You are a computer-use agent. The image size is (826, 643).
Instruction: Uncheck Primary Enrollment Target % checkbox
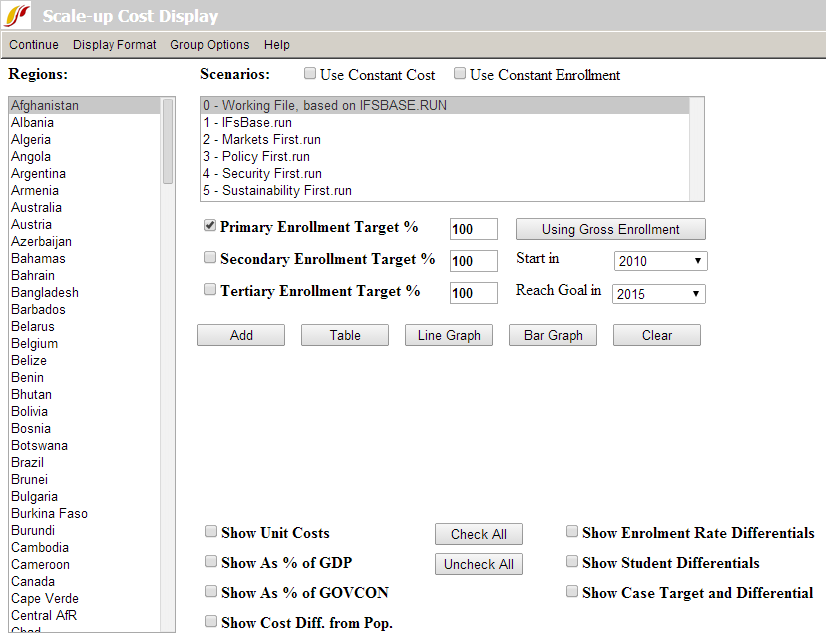coord(210,226)
